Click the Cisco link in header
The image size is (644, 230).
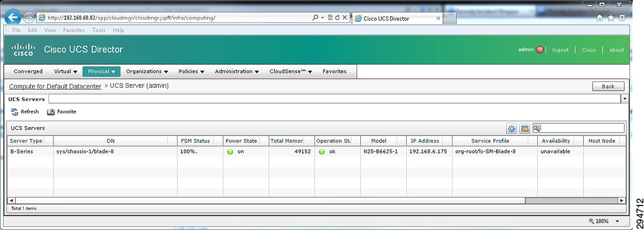(589, 50)
